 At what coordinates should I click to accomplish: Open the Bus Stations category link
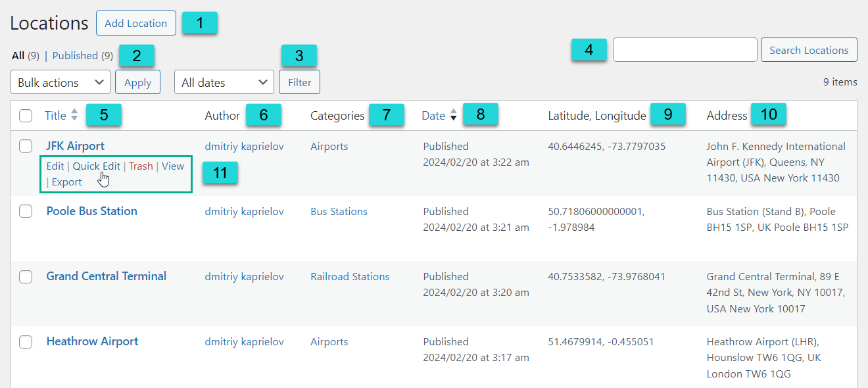[x=339, y=211]
